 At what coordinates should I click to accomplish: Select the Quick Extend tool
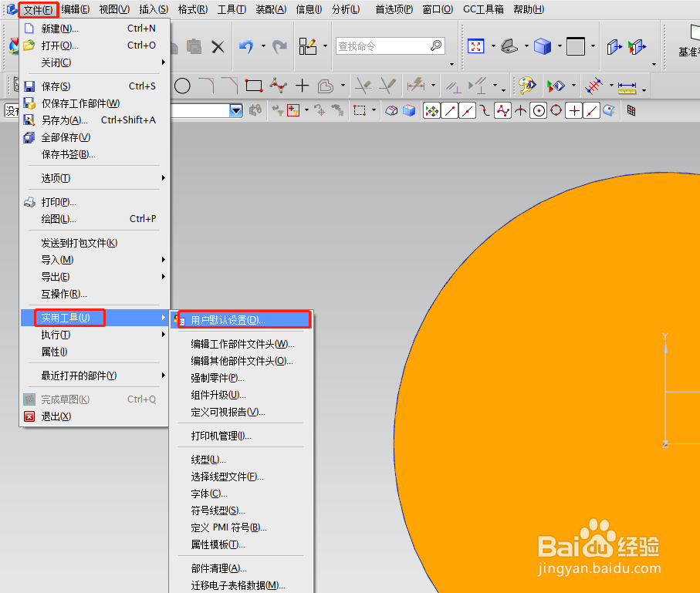[387, 86]
